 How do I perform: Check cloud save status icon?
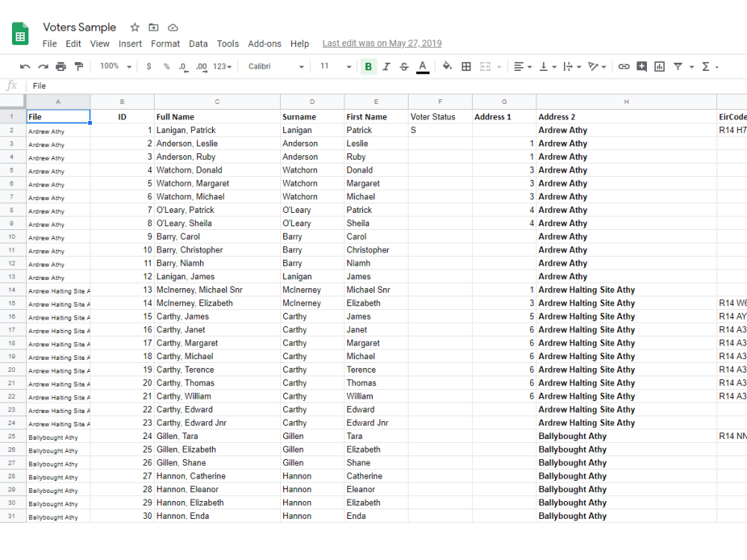(x=173, y=27)
